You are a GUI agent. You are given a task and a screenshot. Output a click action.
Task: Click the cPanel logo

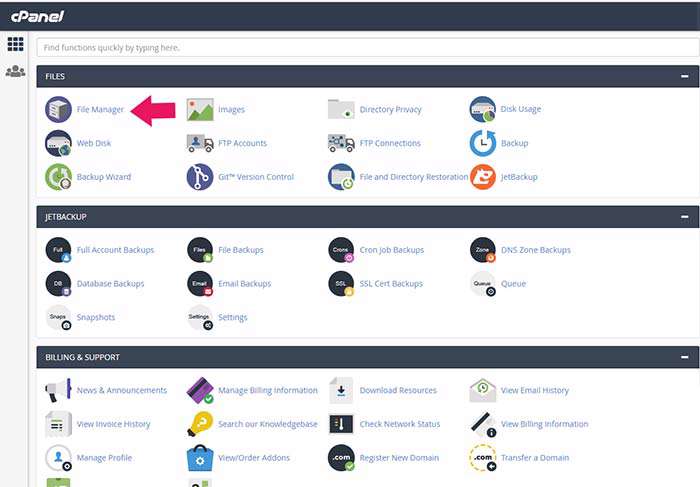[x=38, y=17]
